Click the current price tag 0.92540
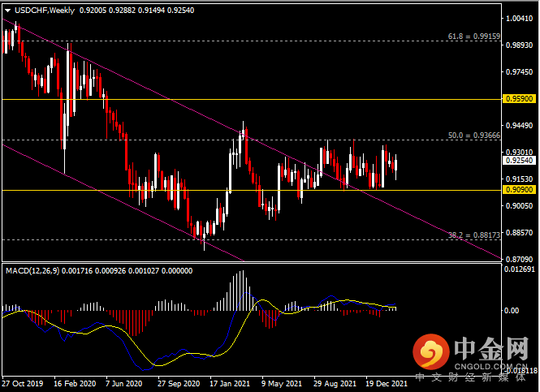Viewport: 540px width, 392px height. pos(519,161)
